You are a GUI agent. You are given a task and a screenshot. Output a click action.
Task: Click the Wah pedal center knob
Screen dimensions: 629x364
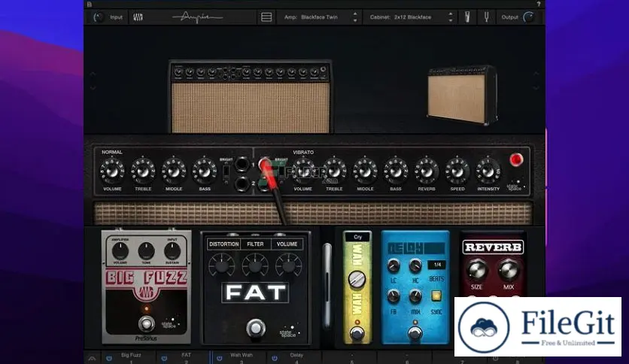tap(356, 280)
